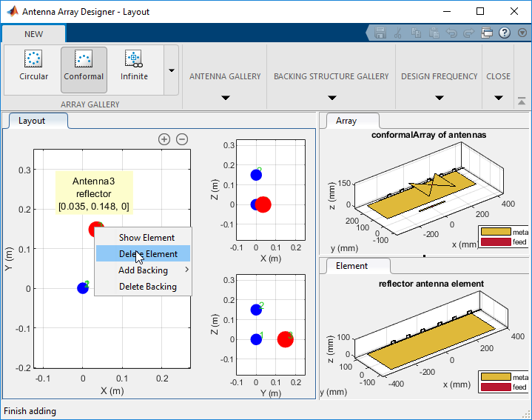This screenshot has width=532, height=420.
Task: Zoom in with the plus icon
Action: (x=164, y=139)
